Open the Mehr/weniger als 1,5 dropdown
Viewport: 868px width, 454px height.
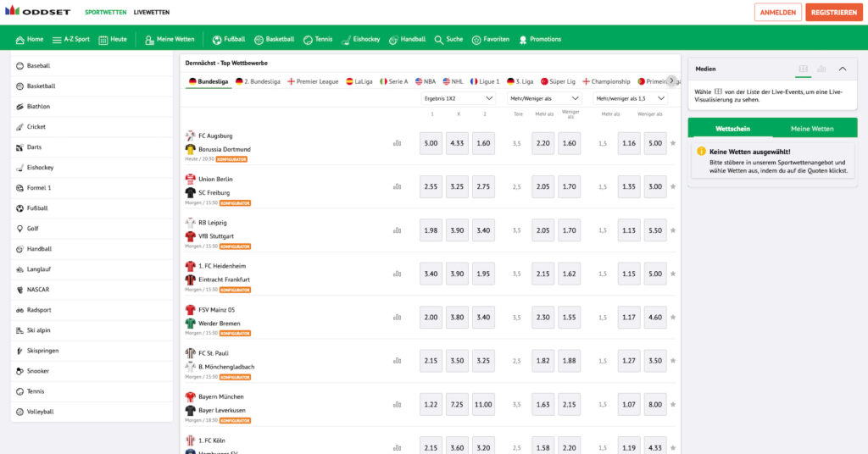click(630, 98)
